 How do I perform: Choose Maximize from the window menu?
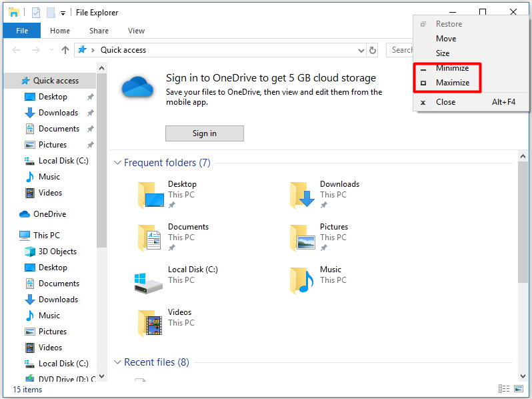click(471, 83)
